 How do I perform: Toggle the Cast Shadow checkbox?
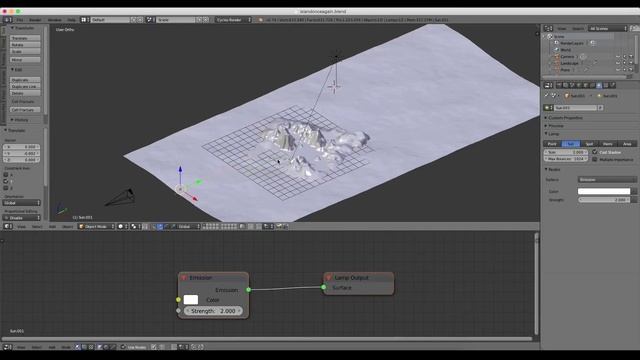[x=595, y=152]
